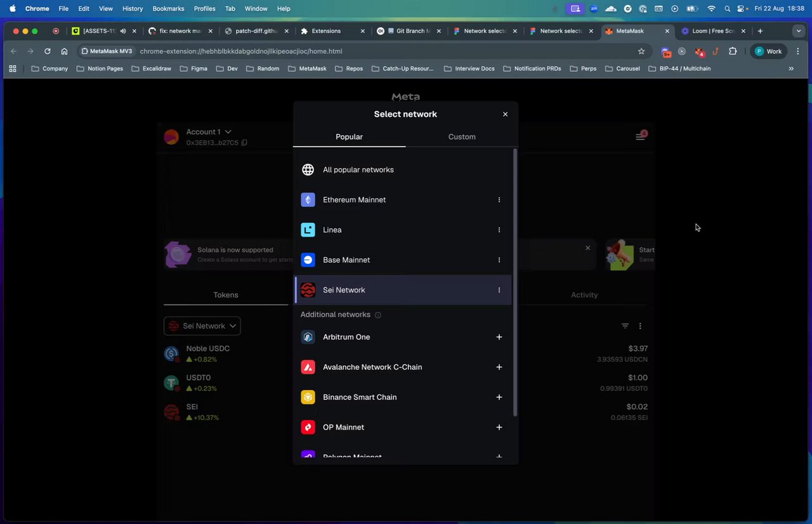Open options menu for Ethereum Mainnet
Viewport: 812px width, 524px height.
coord(499,200)
